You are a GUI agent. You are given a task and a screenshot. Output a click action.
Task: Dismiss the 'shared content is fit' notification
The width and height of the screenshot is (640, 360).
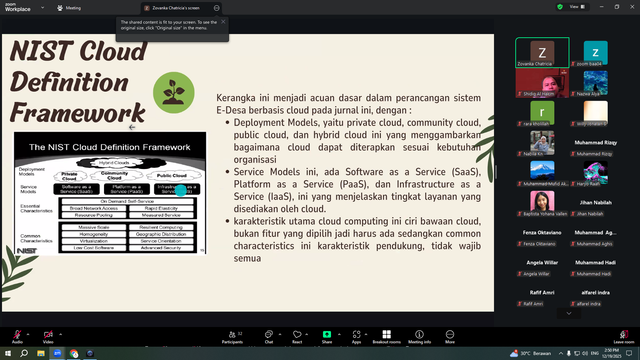223,22
